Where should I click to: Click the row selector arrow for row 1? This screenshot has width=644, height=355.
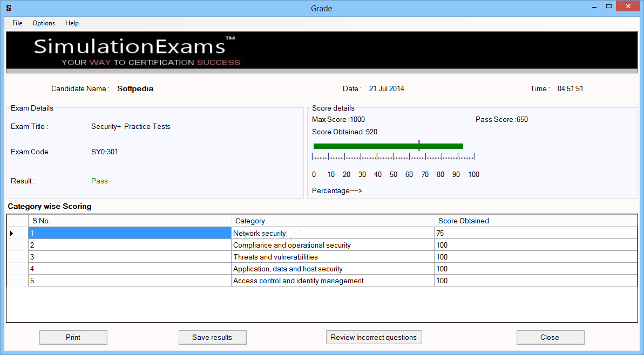click(12, 233)
